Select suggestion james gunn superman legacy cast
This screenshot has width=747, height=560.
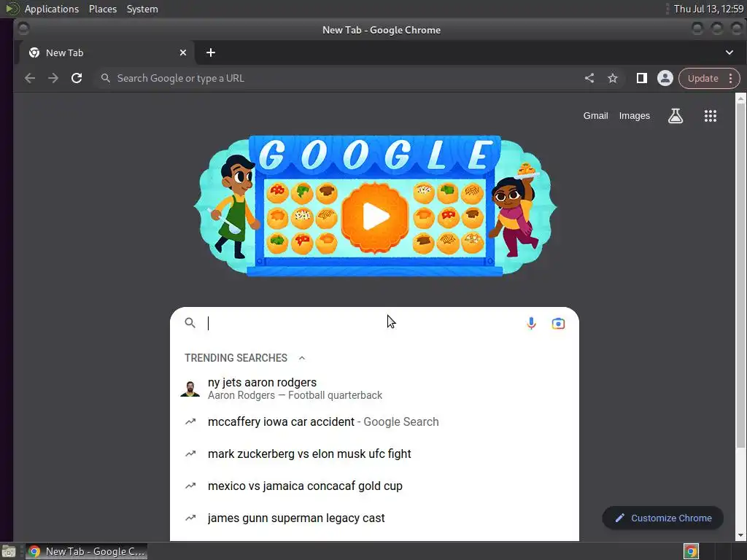click(x=374, y=518)
